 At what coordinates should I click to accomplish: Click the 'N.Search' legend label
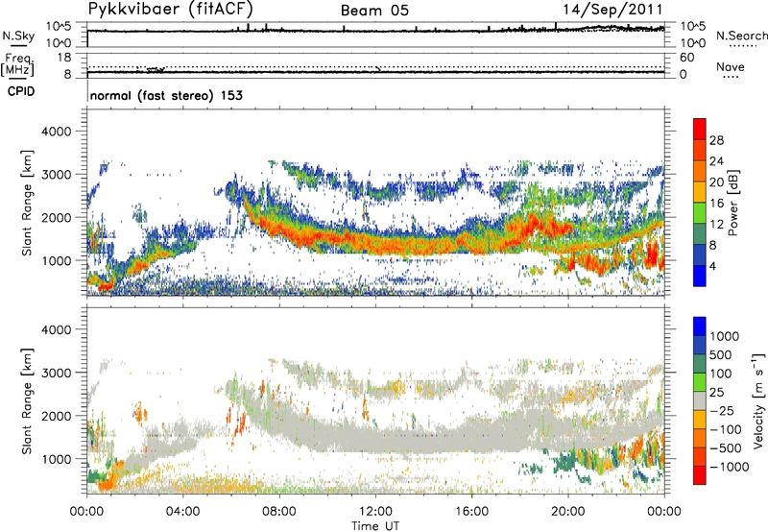coord(742,36)
